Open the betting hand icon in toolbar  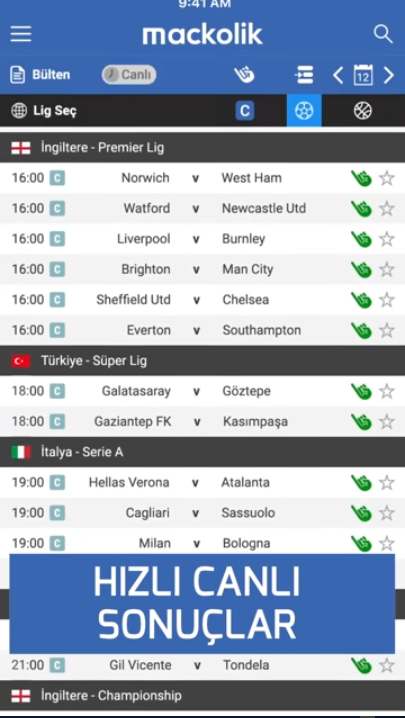[244, 75]
